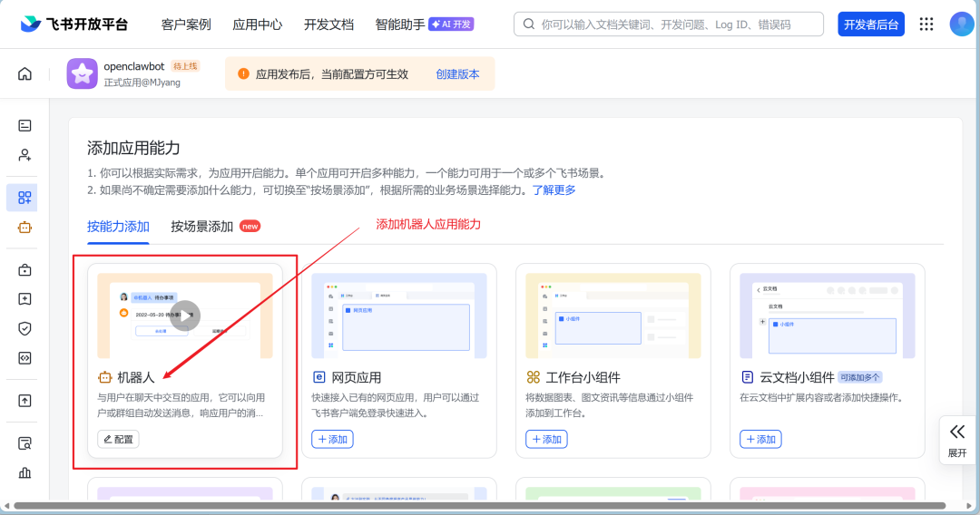Viewport: 980px width, 515px height.
Task: Add the 网页应用 capability
Action: point(332,439)
